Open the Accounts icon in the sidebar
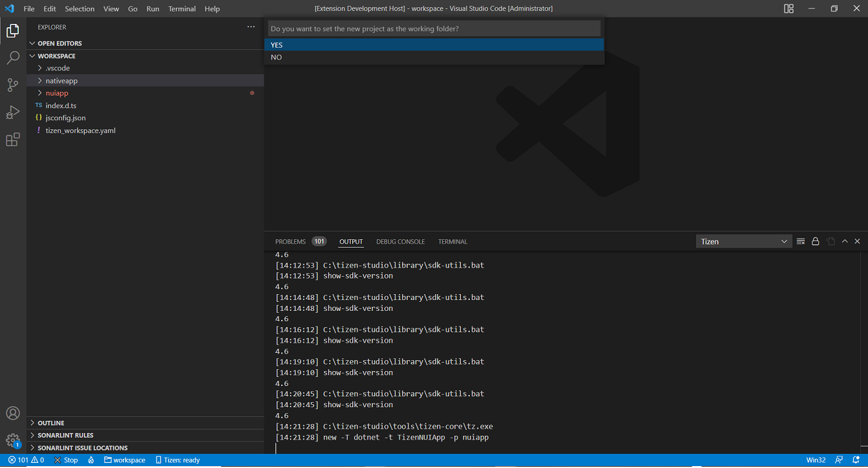The height and width of the screenshot is (468, 868). point(12,413)
